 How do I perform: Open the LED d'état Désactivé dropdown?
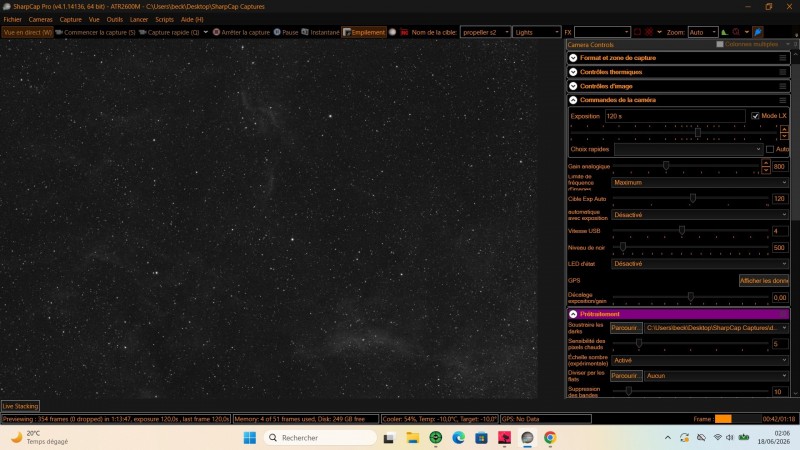click(699, 264)
